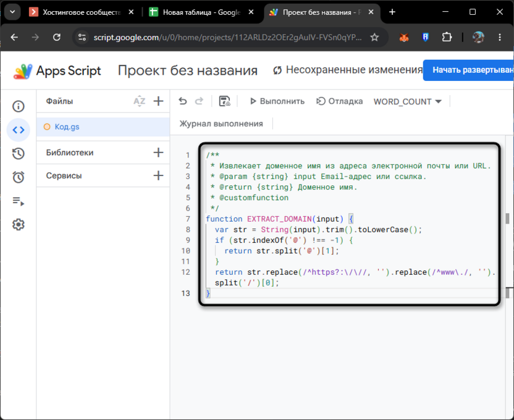Click the address bar URL
The height and width of the screenshot is (420, 514).
(227, 37)
